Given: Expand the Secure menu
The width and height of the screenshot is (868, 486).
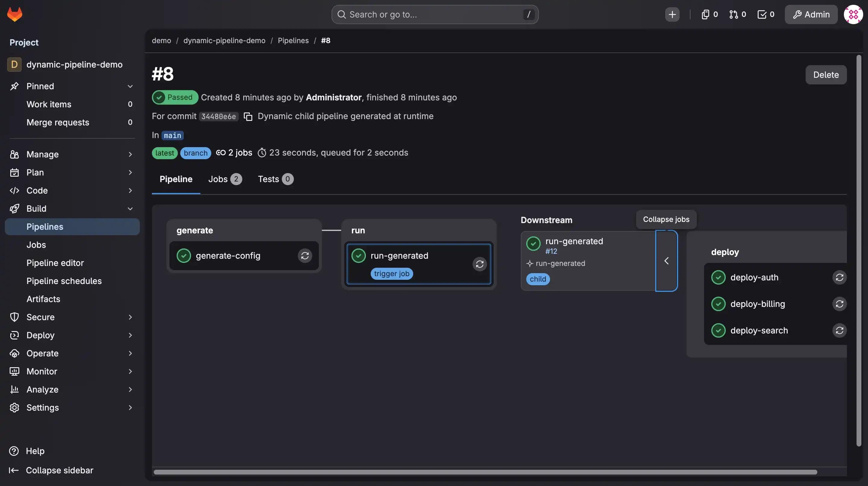Looking at the screenshot, I should [72, 317].
